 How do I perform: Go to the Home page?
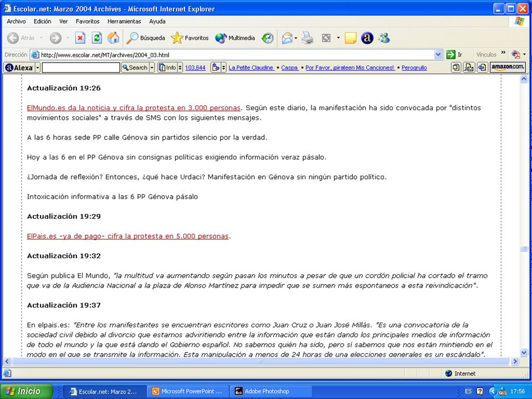coord(113,38)
